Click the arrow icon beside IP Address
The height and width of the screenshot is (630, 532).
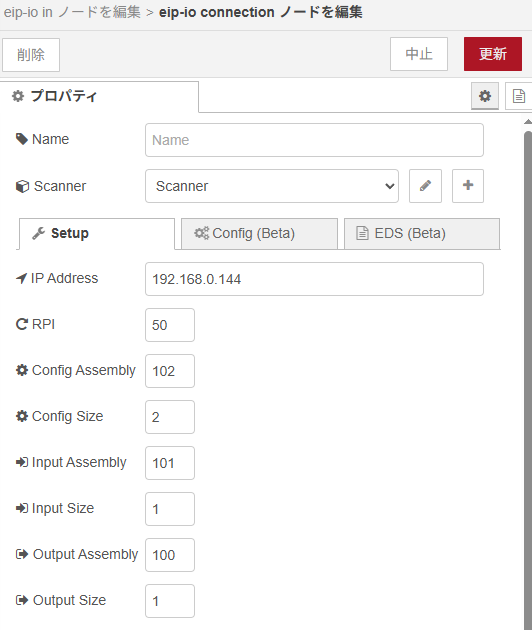[x=21, y=278]
